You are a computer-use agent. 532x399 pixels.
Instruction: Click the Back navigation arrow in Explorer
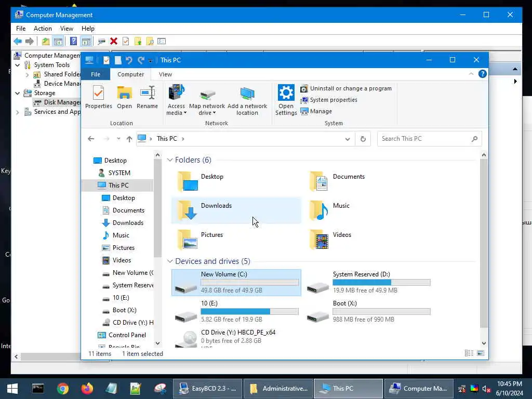coord(91,139)
